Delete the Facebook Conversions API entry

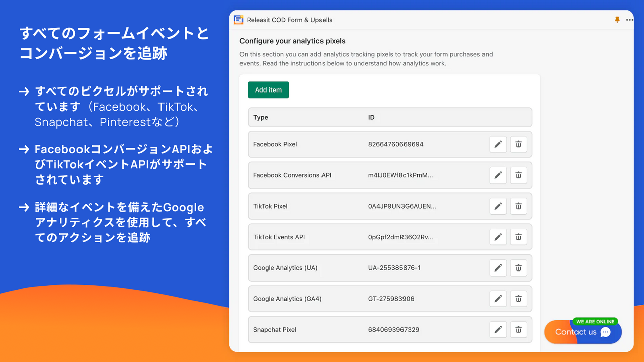pyautogui.click(x=518, y=175)
